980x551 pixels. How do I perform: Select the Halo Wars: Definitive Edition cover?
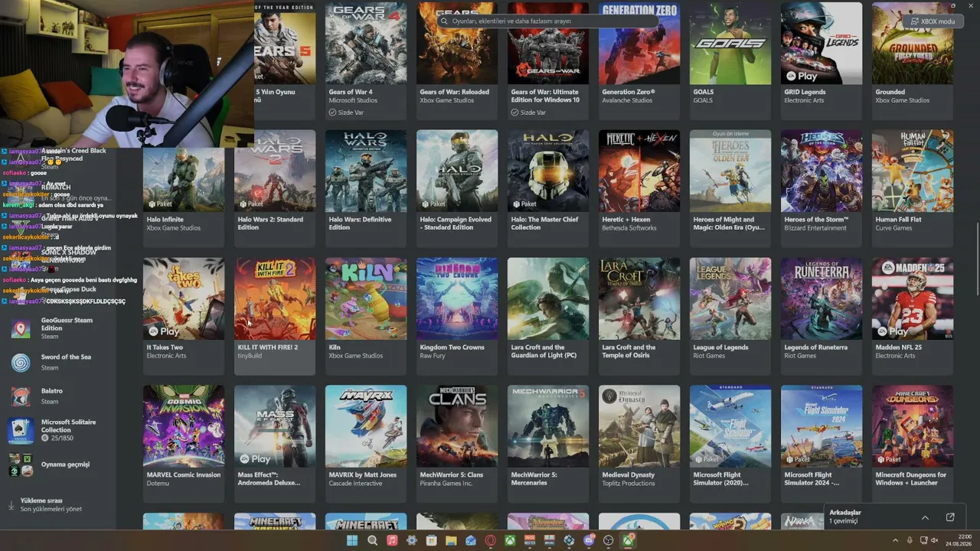pos(366,171)
